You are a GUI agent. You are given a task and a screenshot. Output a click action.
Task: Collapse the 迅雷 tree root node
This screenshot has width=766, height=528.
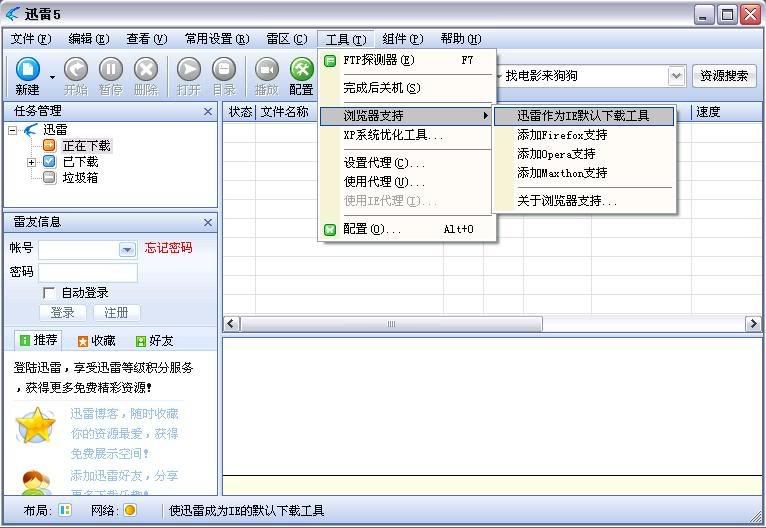(13, 130)
